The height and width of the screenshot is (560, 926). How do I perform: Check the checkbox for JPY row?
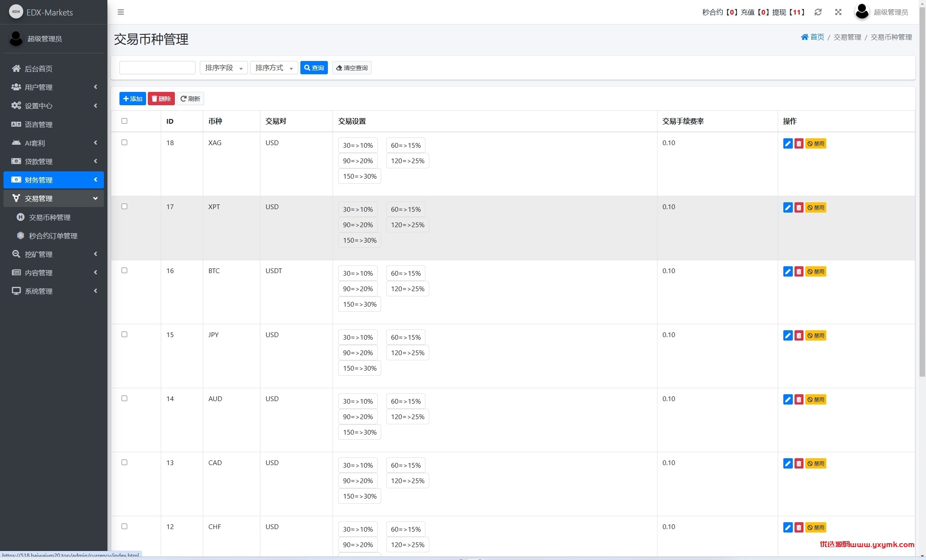125,334
